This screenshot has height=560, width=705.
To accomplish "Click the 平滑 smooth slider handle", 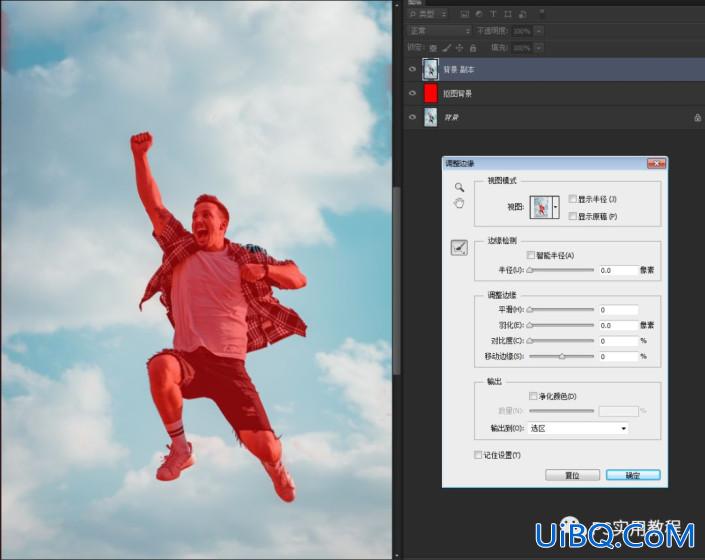I will pyautogui.click(x=530, y=310).
